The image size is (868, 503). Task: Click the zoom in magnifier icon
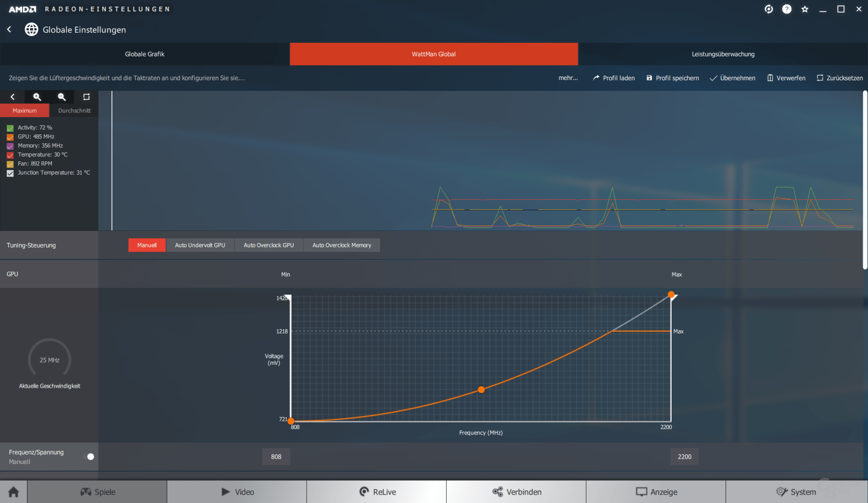click(x=37, y=97)
